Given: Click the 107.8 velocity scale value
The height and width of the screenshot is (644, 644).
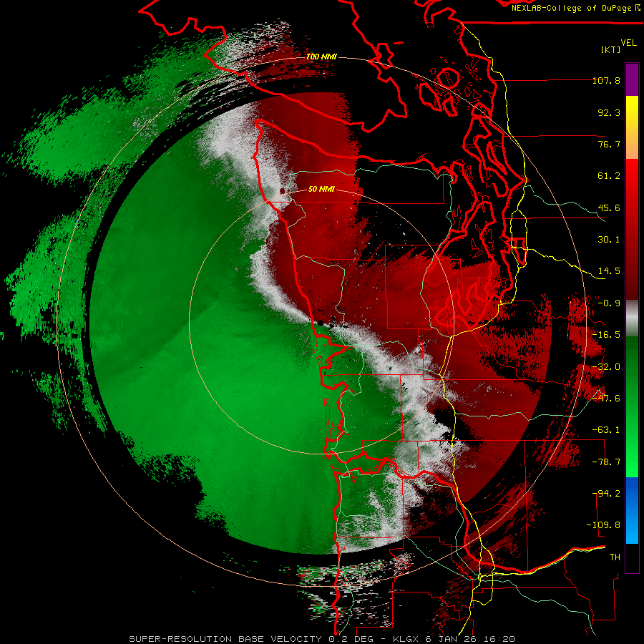Looking at the screenshot, I should 606,80.
